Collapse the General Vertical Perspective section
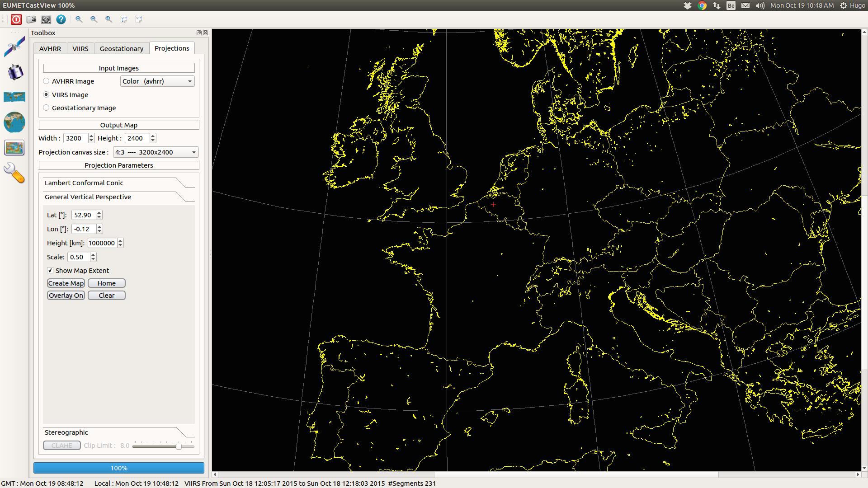The image size is (868, 488). click(119, 197)
